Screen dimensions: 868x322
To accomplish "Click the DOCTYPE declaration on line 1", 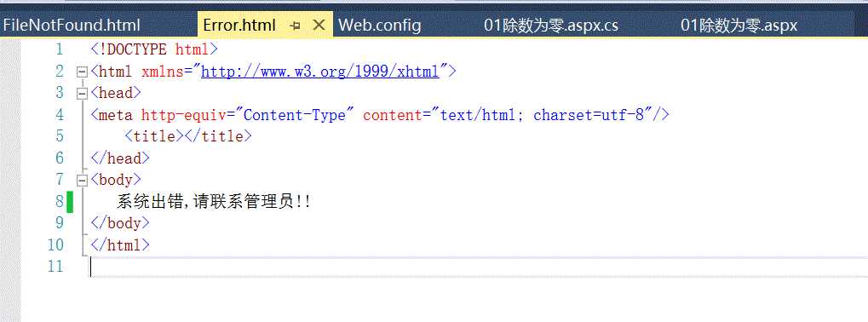I will 154,49.
